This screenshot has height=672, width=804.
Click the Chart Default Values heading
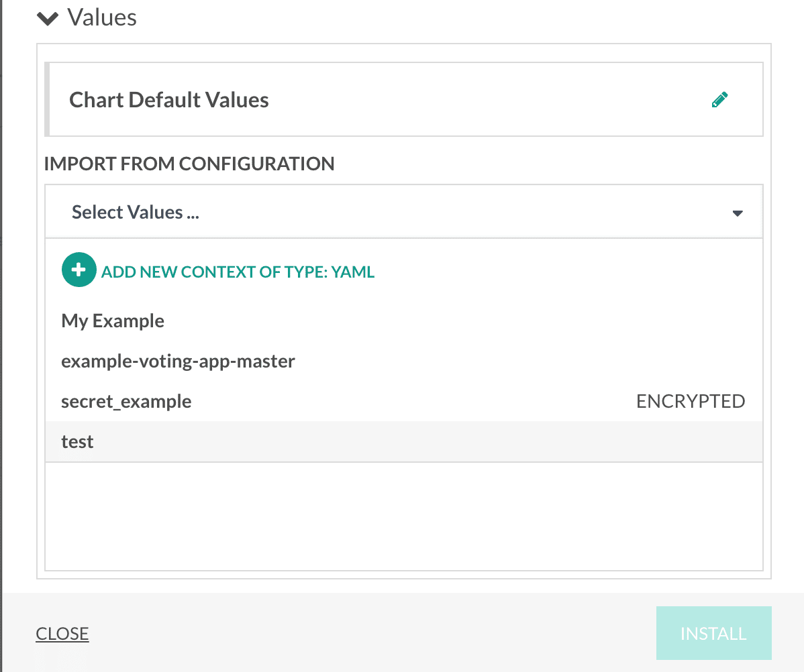pyautogui.click(x=169, y=100)
